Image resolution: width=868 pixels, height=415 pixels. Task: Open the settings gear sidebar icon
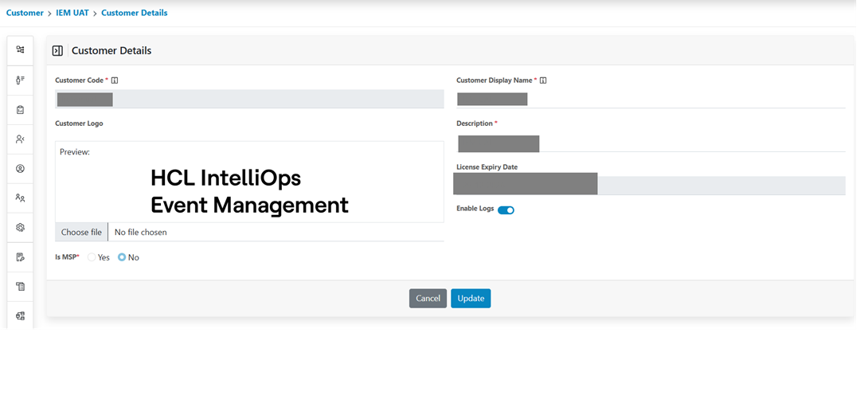[x=20, y=228]
